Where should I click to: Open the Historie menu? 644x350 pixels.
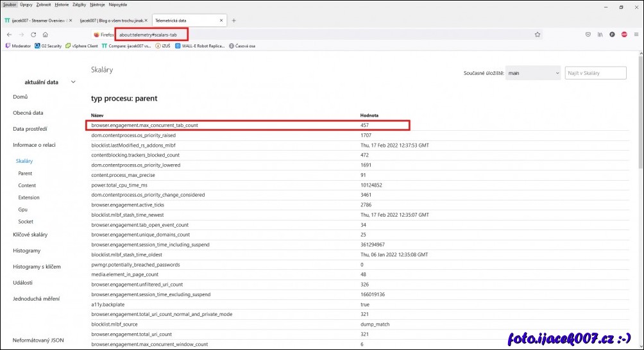62,4
